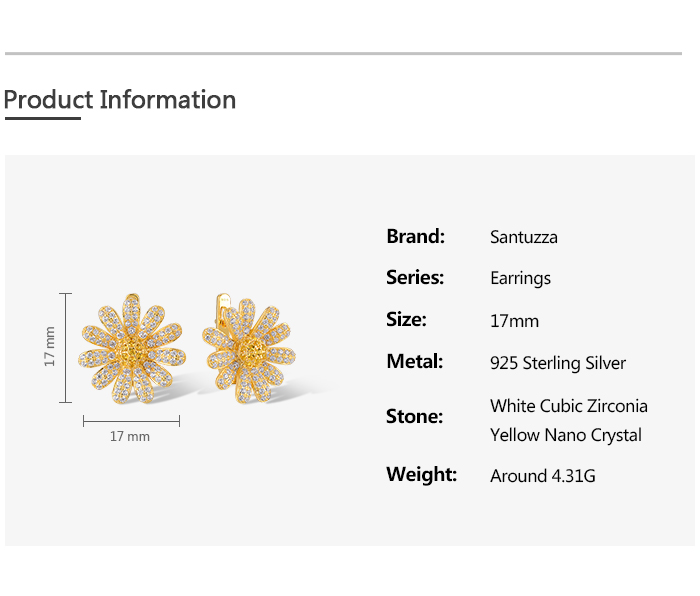Click the gold clasp on right earring
This screenshot has height=596, width=700.
(x=222, y=303)
